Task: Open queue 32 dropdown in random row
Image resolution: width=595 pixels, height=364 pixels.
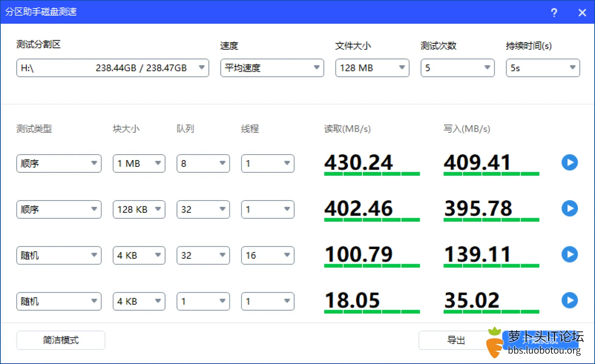Action: pos(203,256)
